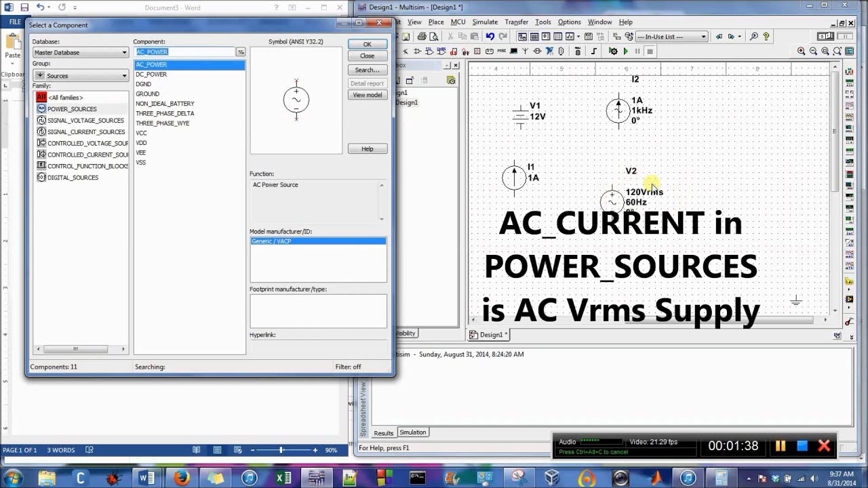This screenshot has height=488, width=868.
Task: Click the Windows Start button
Action: click(x=13, y=478)
